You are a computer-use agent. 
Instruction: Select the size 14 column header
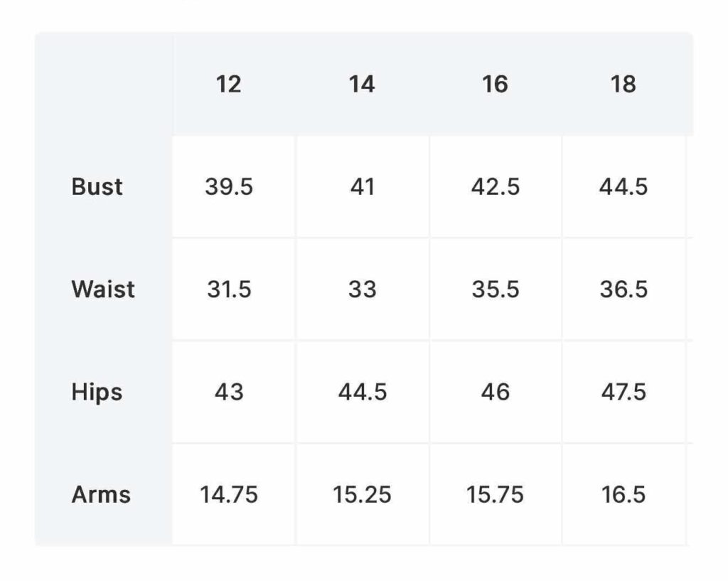[362, 85]
